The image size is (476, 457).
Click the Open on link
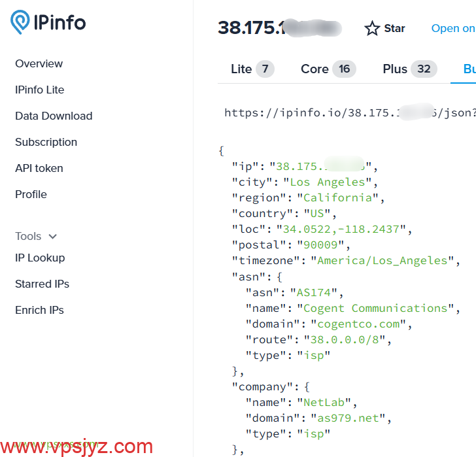[452, 29]
